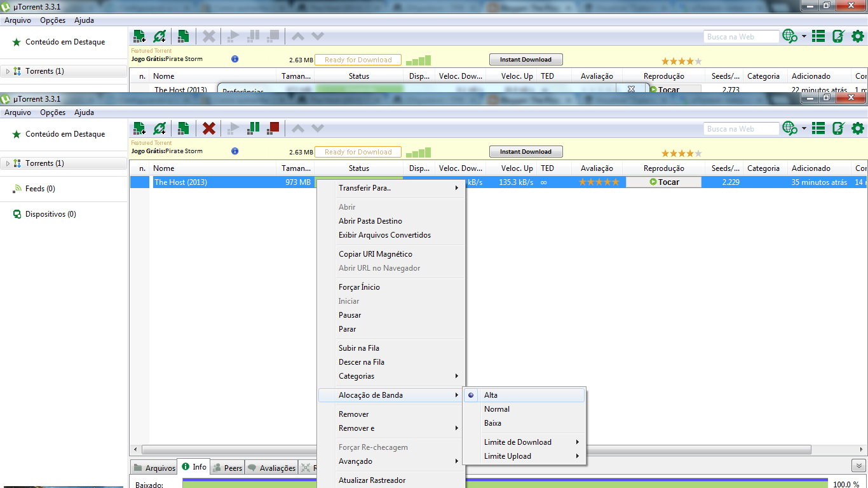Click list view icon in background window toolbar
Image resolution: width=868 pixels, height=488 pixels.
point(818,36)
